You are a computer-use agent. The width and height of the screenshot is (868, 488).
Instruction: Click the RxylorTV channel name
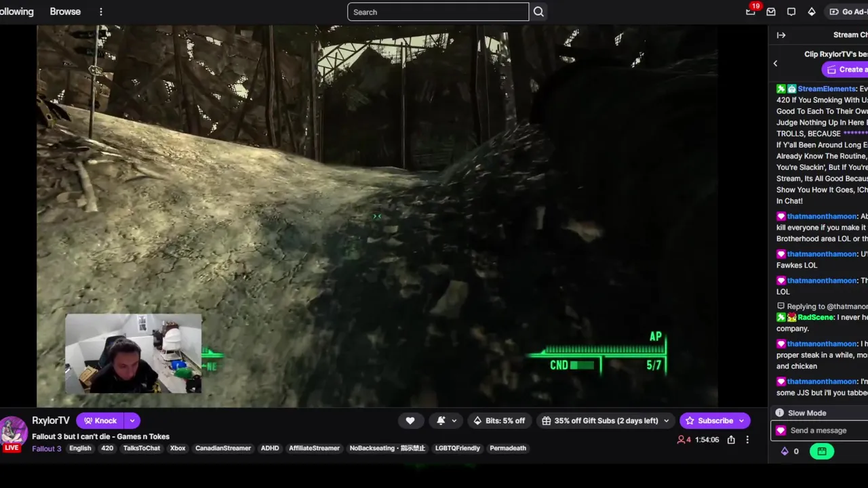(x=51, y=420)
